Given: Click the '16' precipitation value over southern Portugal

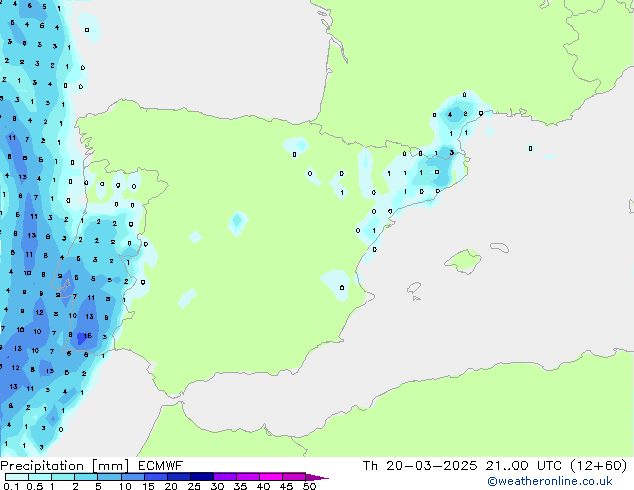Looking at the screenshot, I should 88,336.
